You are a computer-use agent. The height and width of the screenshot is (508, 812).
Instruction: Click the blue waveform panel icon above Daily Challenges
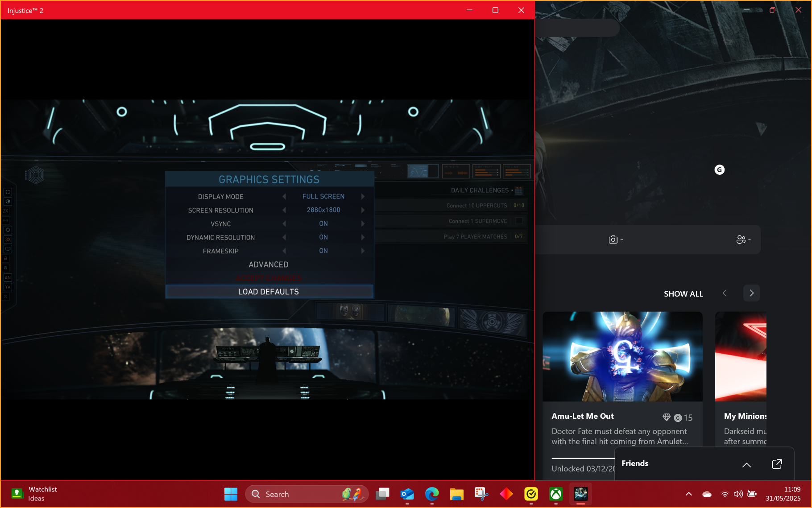423,171
